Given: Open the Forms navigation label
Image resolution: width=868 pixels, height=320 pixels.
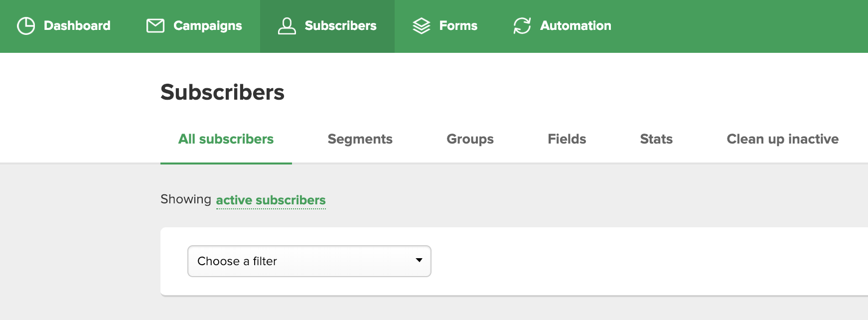Looking at the screenshot, I should pyautogui.click(x=458, y=26).
